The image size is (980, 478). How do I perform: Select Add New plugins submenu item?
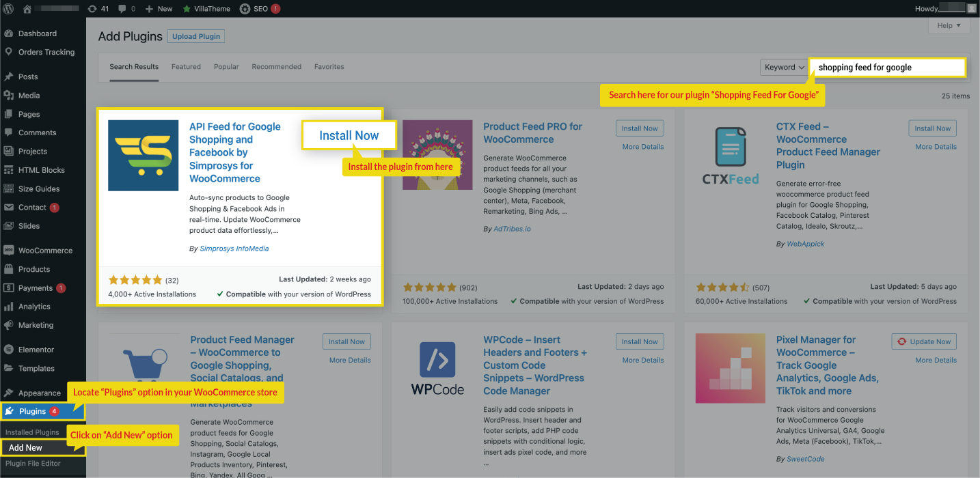point(26,448)
